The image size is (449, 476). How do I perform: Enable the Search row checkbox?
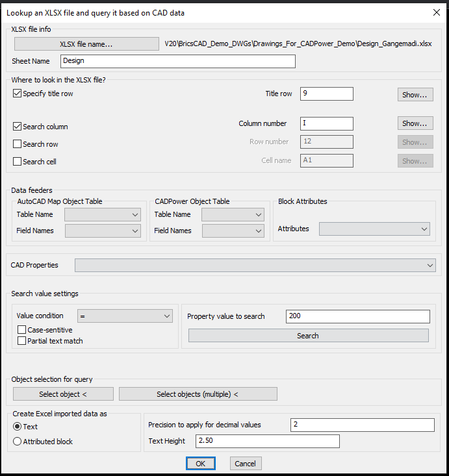tap(17, 144)
